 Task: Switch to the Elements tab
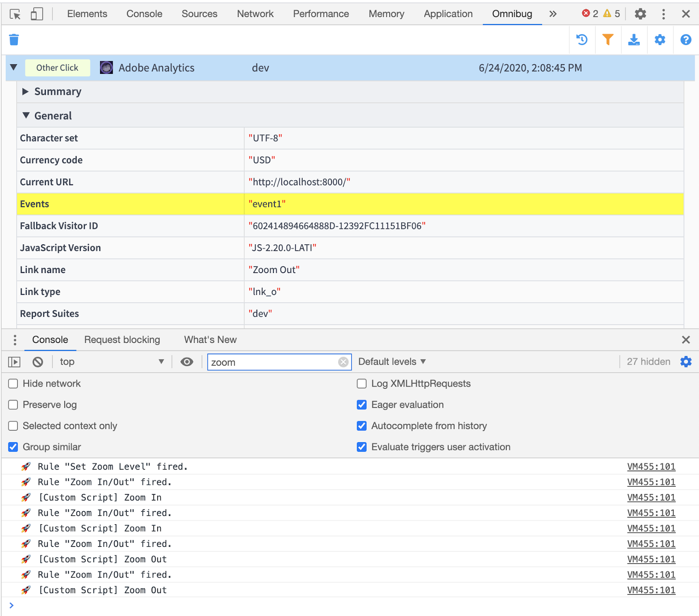pos(87,14)
